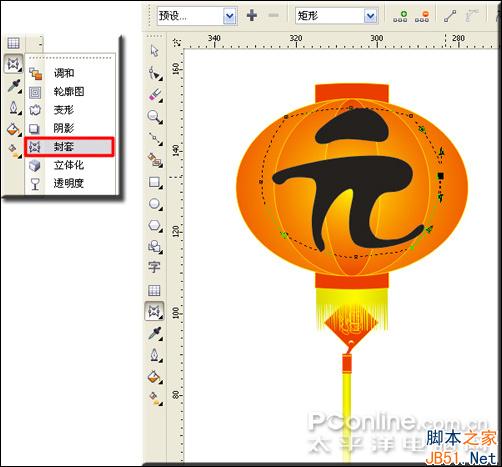Select the Fill bucket tool in main toolbox
This screenshot has width=502, height=467.
(155, 377)
